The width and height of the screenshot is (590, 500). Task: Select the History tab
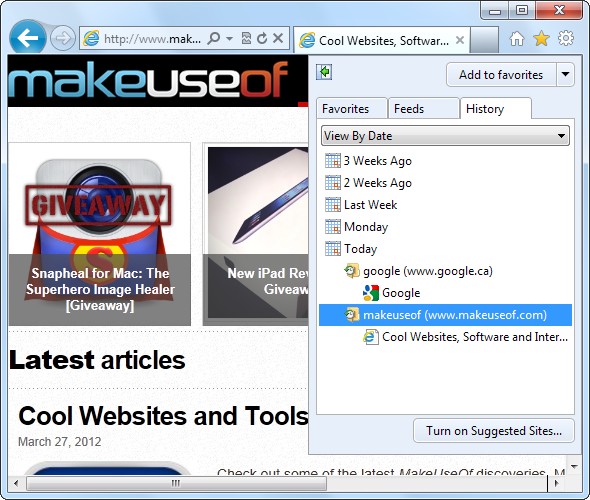496,109
